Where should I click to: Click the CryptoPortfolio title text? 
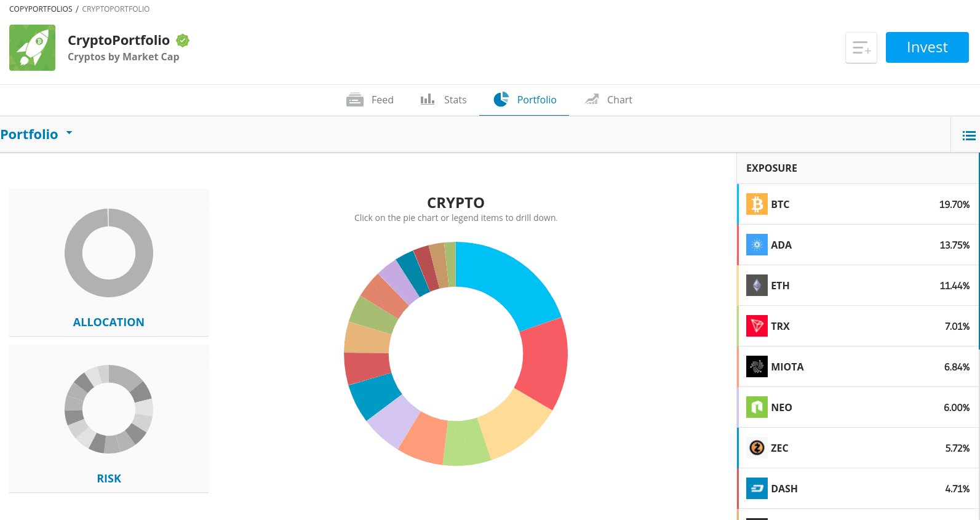119,40
